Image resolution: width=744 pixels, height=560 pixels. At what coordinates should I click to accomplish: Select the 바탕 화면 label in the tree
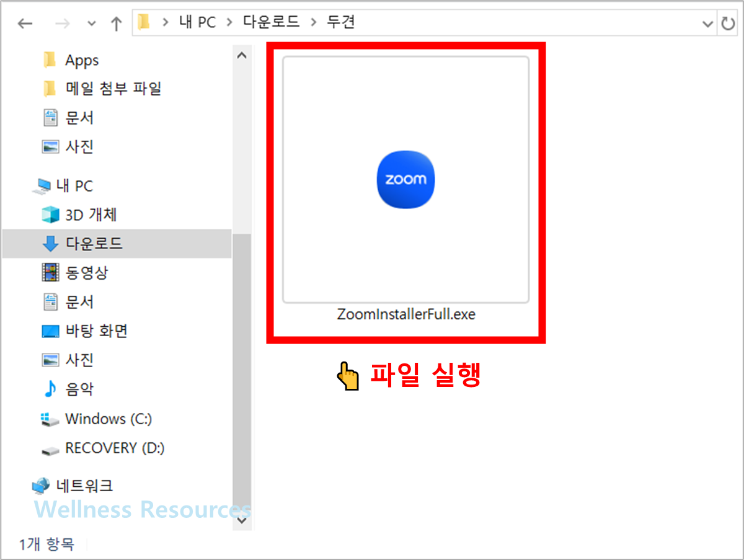[96, 331]
